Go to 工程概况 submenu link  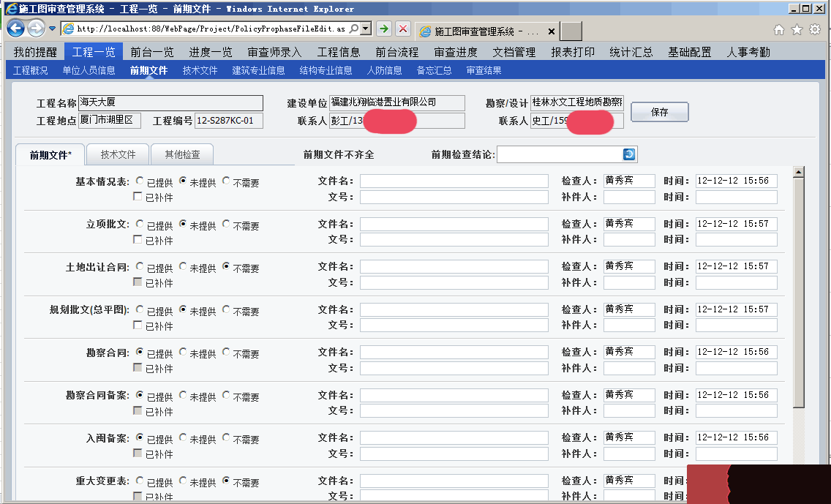click(30, 70)
